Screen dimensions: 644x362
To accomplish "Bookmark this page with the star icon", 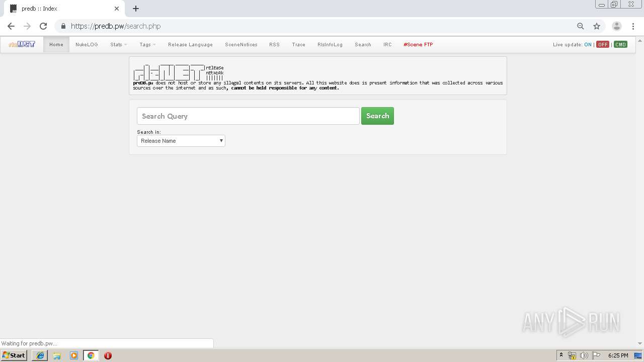I will click(597, 26).
